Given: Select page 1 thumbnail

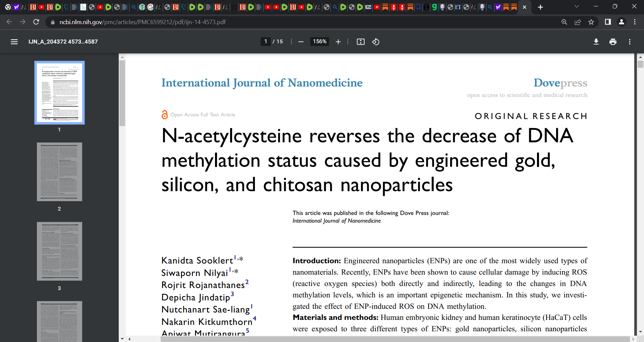Looking at the screenshot, I should click(59, 93).
